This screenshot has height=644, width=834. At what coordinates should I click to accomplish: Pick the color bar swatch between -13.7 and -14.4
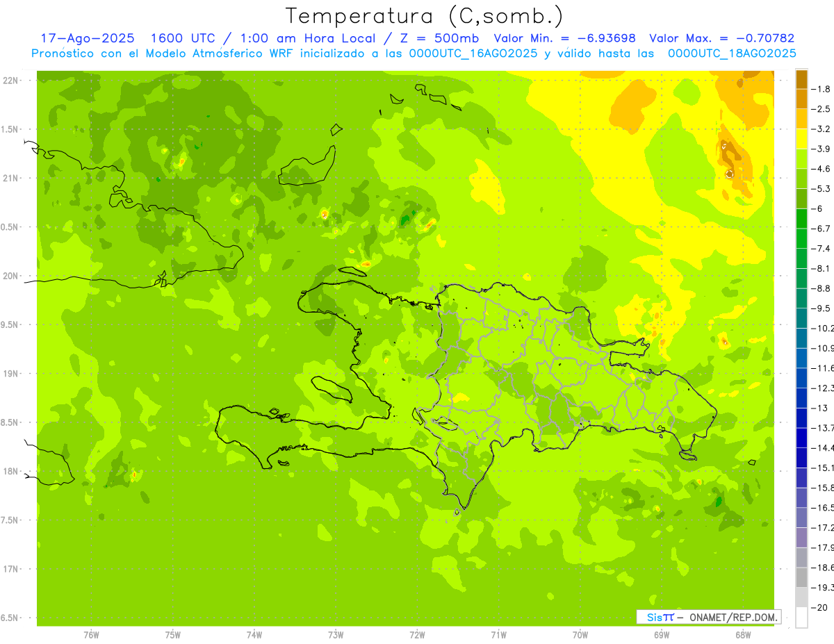(x=801, y=438)
